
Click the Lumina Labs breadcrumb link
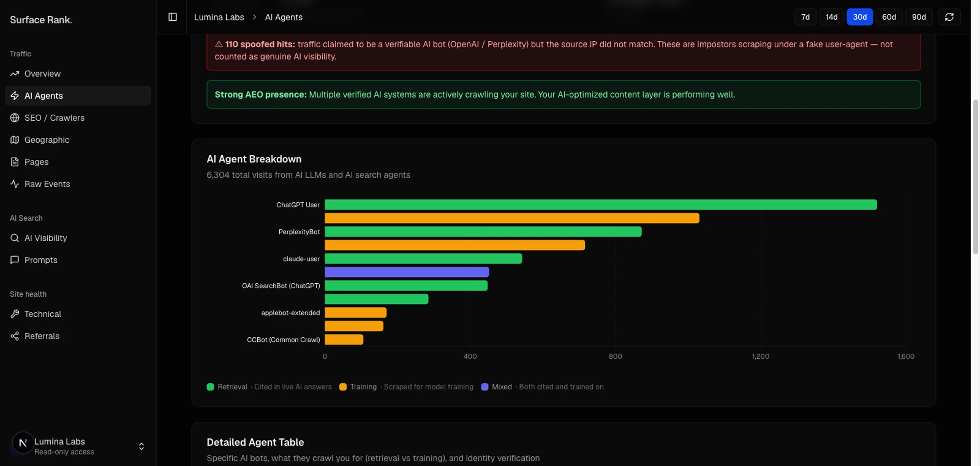[x=219, y=17]
